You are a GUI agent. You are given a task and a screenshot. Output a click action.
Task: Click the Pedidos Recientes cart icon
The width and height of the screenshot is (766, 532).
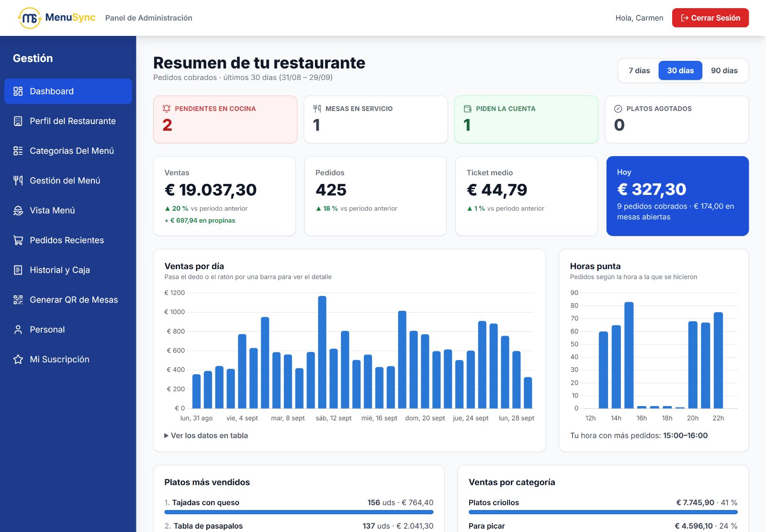(18, 240)
